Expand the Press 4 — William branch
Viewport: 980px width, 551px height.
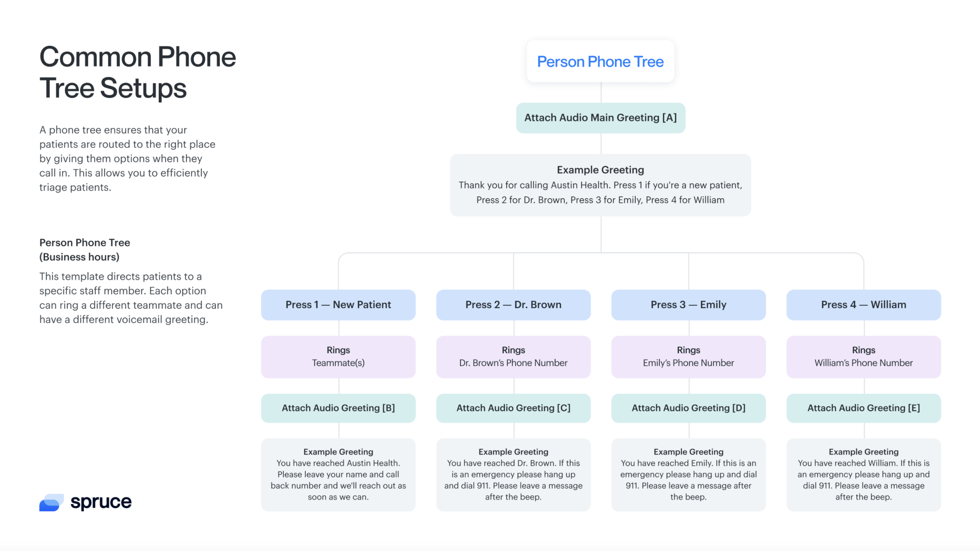pos(863,304)
